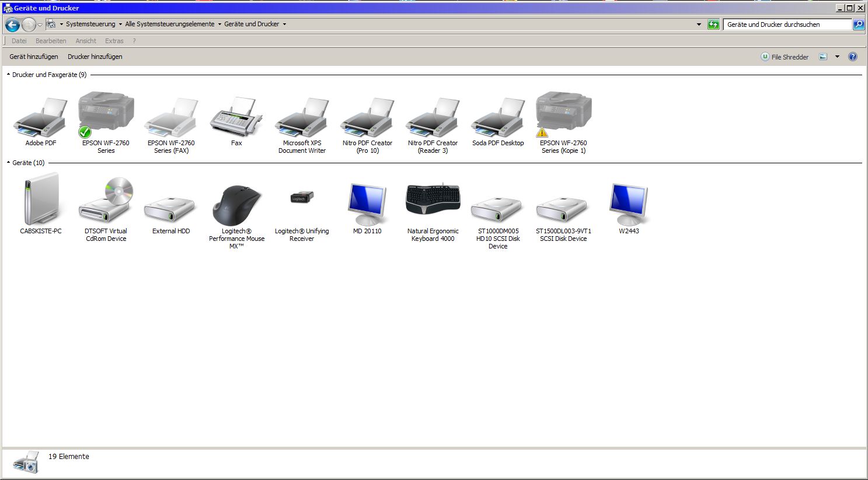Select Natural Ergonomic Keyboard 4000
Image resolution: width=868 pixels, height=480 pixels.
[x=433, y=212]
